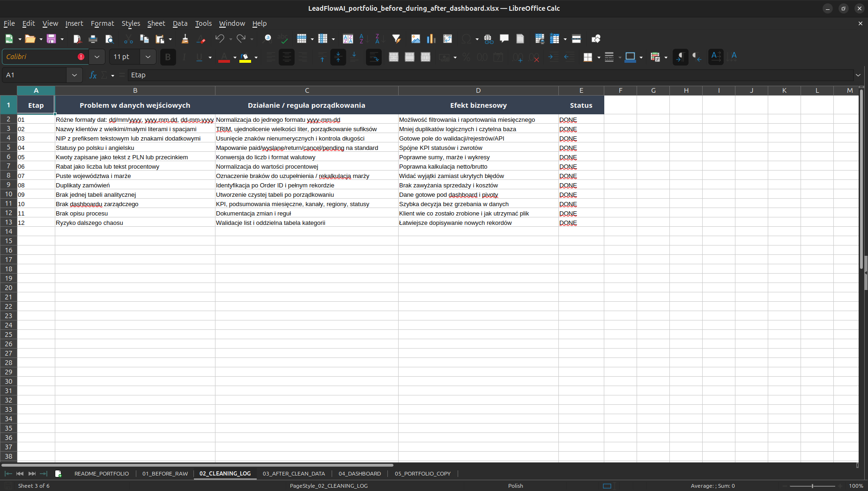
Task: Toggle print preview
Action: pos(109,39)
